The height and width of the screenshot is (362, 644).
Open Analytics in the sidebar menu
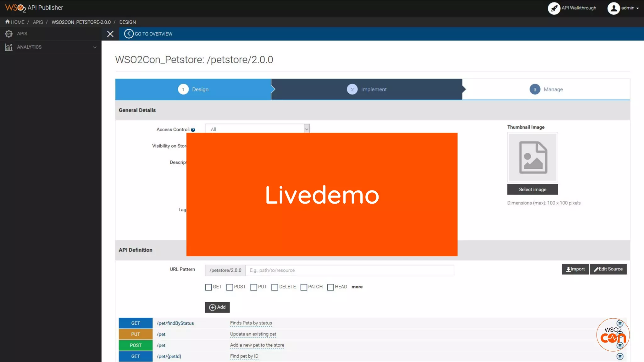coord(51,47)
